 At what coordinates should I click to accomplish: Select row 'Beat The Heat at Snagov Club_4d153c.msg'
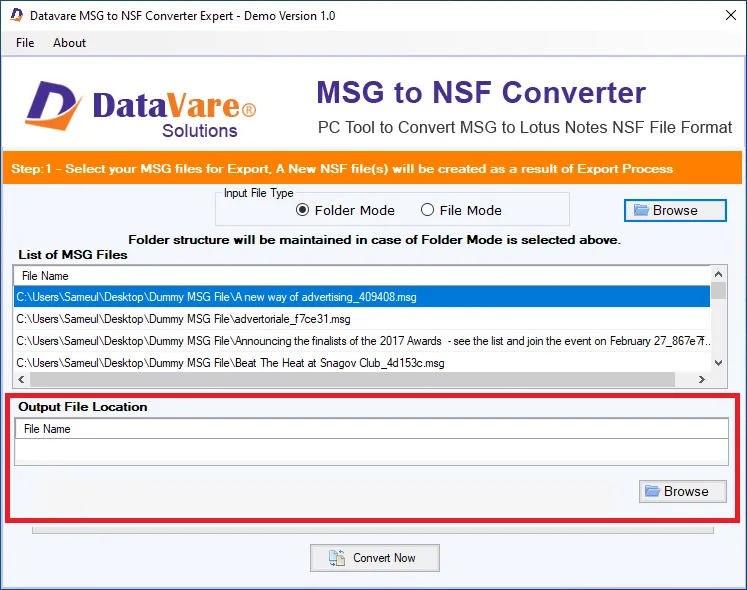(x=362, y=363)
